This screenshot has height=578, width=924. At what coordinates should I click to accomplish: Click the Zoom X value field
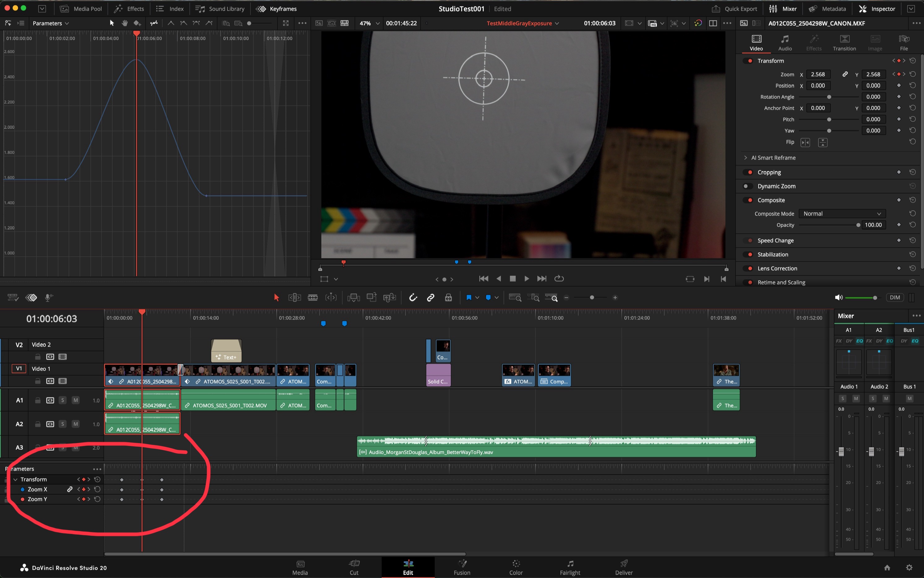(x=818, y=74)
